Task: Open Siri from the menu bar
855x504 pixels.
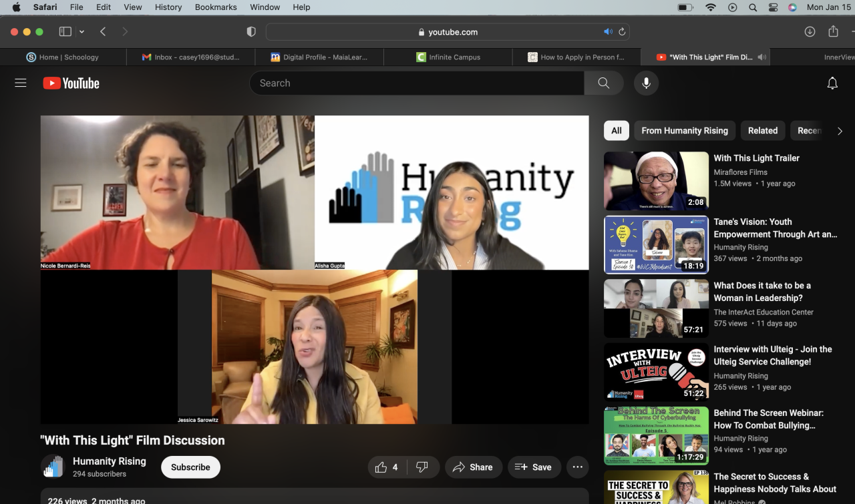Action: coord(792,7)
